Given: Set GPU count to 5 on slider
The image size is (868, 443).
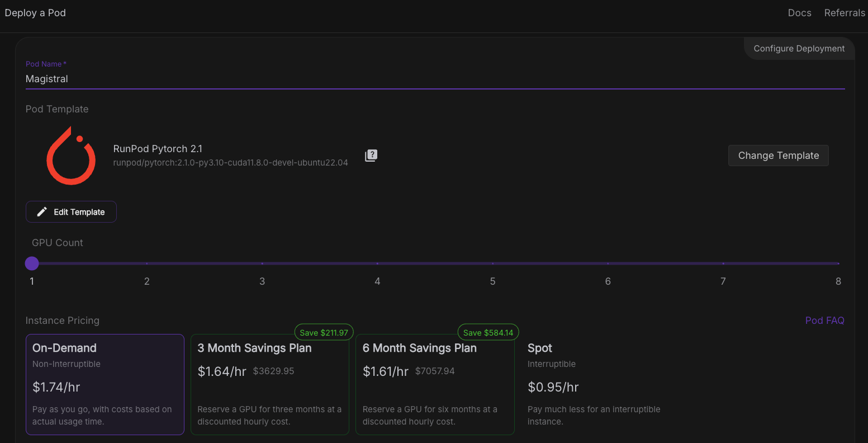Looking at the screenshot, I should click(x=492, y=263).
